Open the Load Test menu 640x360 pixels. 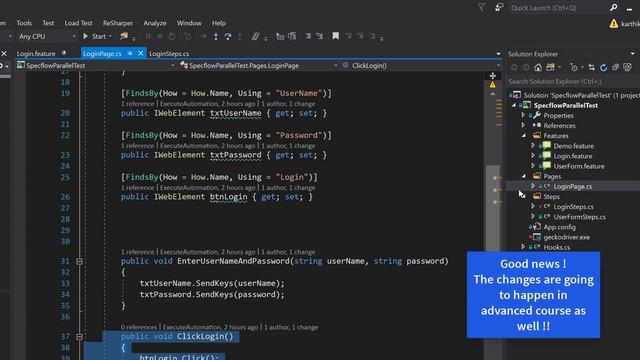tap(78, 23)
